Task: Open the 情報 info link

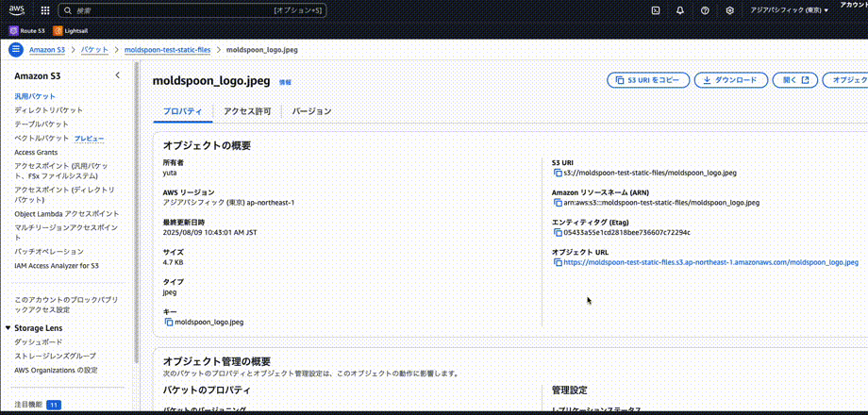Action: pyautogui.click(x=285, y=82)
